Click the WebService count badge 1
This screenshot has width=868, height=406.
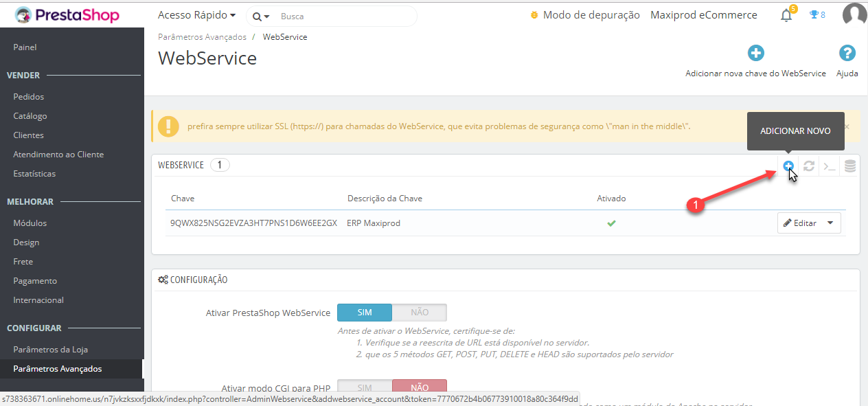220,165
